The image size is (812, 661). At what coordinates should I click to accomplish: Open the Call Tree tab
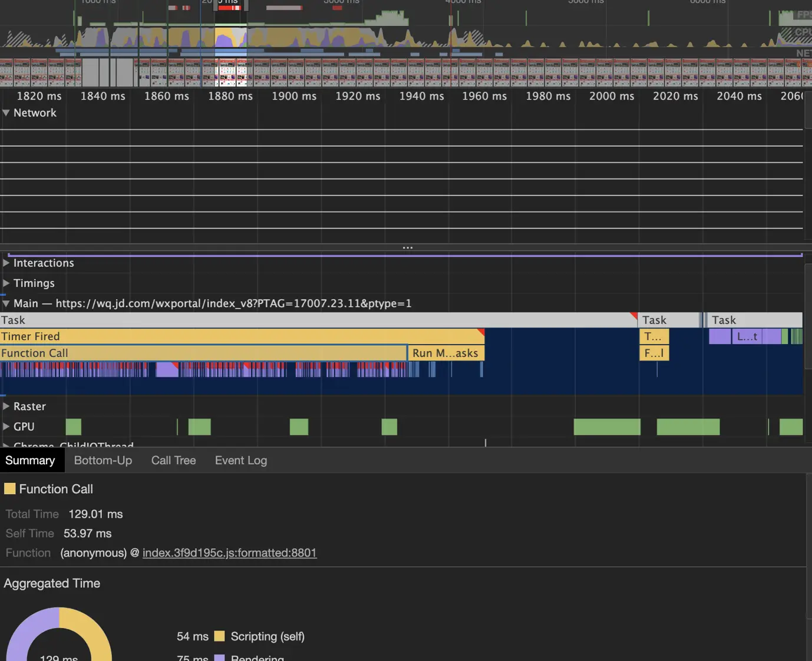click(x=173, y=461)
